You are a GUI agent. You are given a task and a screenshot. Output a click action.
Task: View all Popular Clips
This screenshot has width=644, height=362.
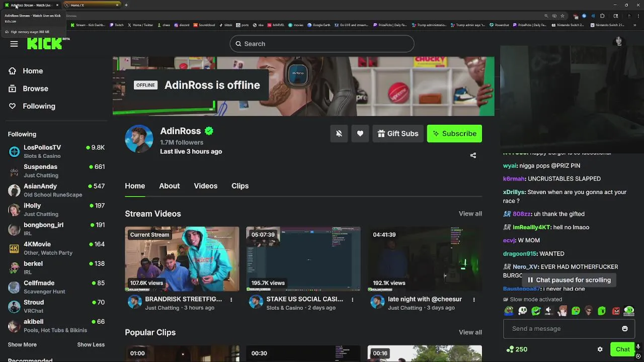(x=470, y=332)
